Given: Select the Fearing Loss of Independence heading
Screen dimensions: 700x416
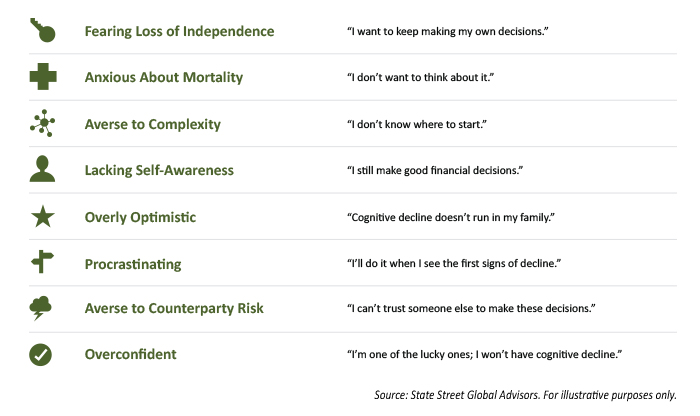Looking at the screenshot, I should [x=179, y=31].
